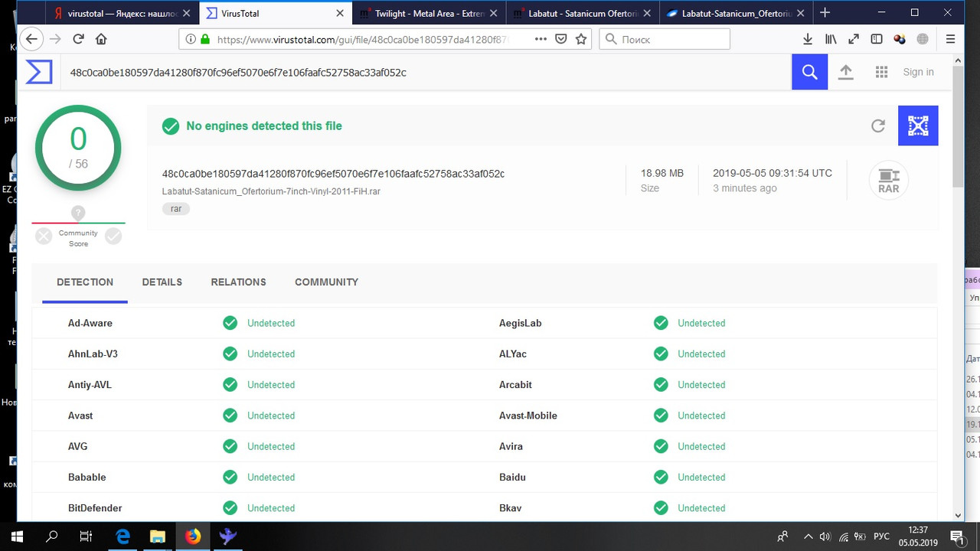Open a new browser tab
Viewport: 980px width, 551px height.
coord(825,13)
